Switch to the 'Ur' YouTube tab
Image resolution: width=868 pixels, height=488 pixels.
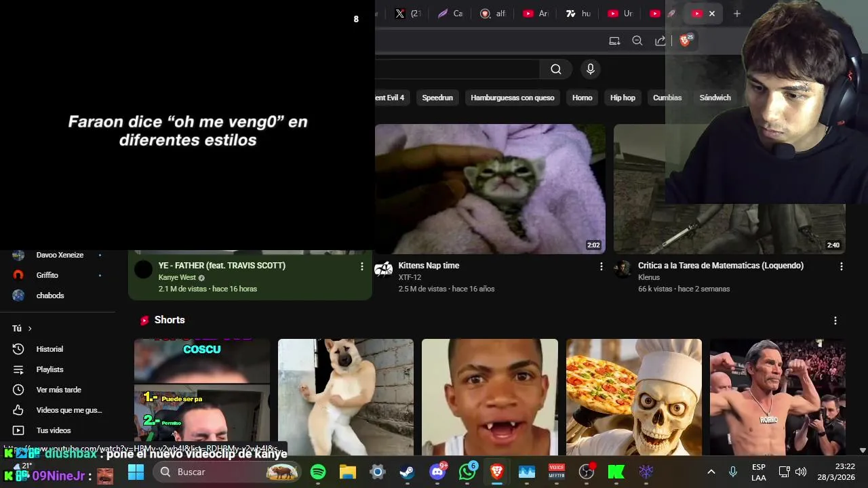coord(620,14)
